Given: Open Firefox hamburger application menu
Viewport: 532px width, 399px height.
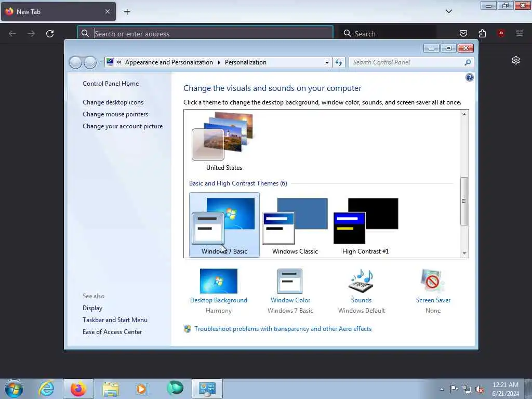Looking at the screenshot, I should click(x=520, y=33).
